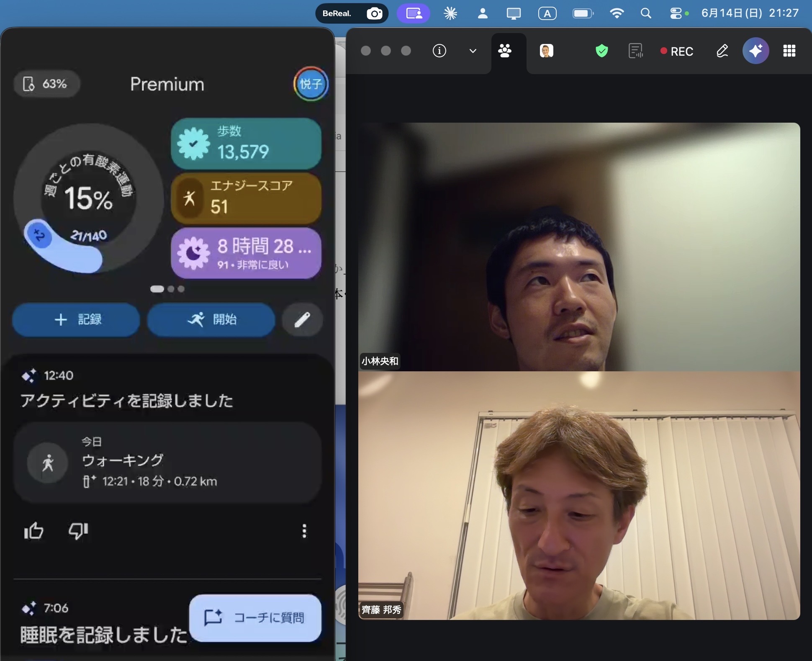Open the sleep 8時間 28 card
The width and height of the screenshot is (812, 661).
coord(246,253)
